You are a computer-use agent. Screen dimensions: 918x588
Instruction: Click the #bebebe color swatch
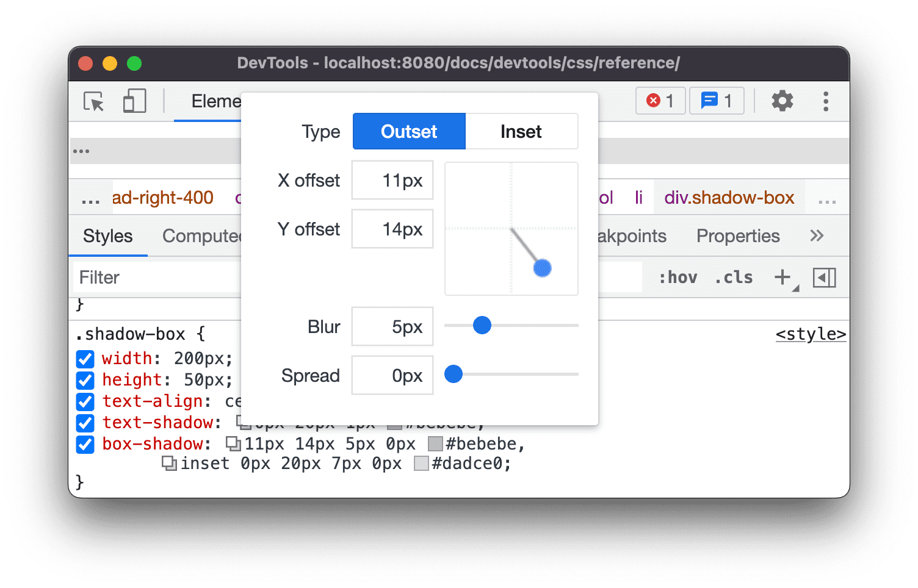pyautogui.click(x=435, y=443)
